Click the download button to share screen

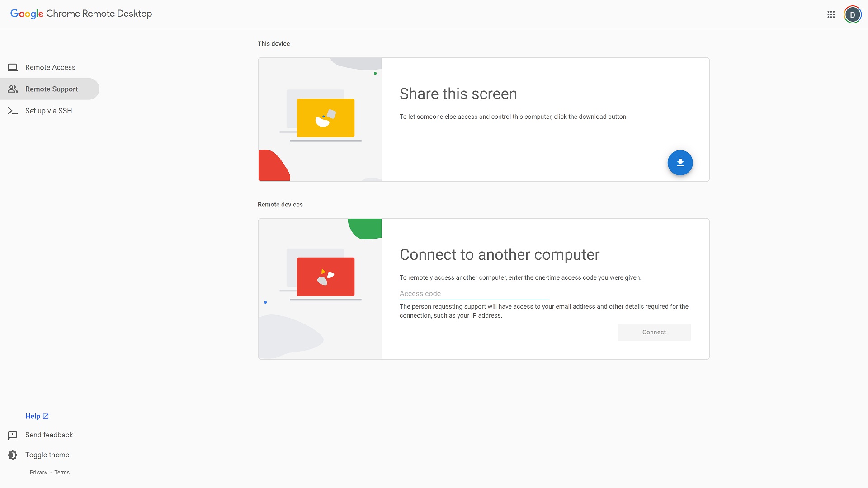coord(679,163)
